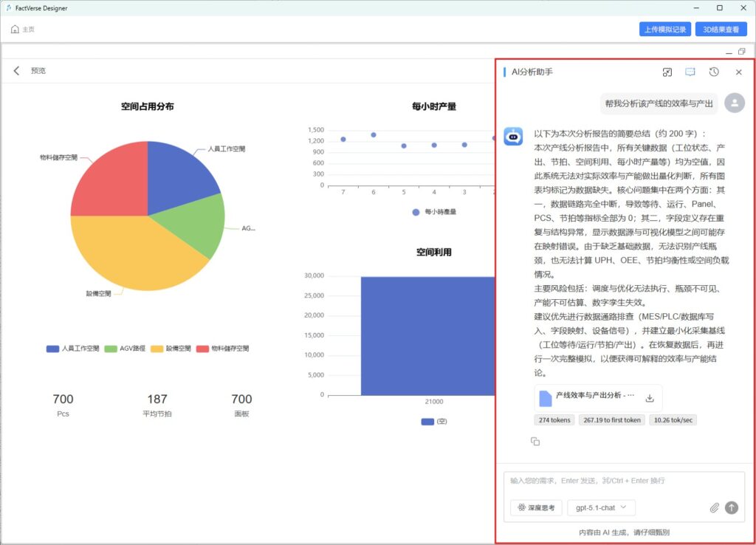Open the gpt-5.1-chat model dropdown

601,508
